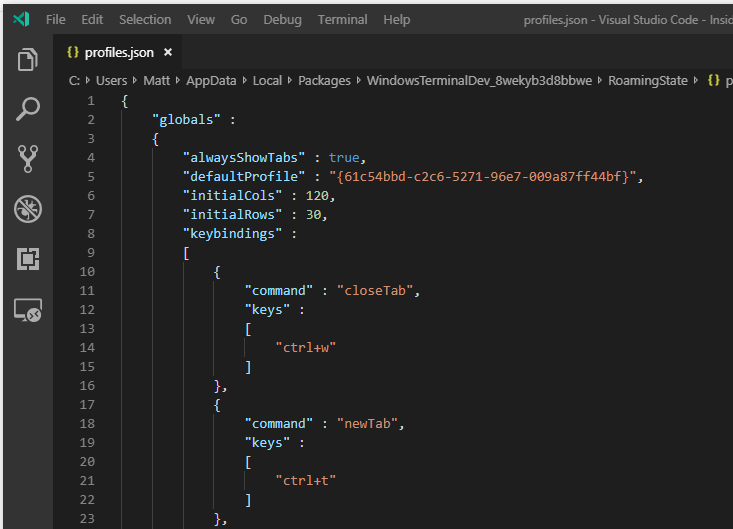Click the Users breadcrumb folder
This screenshot has width=733, height=529.
[x=111, y=80]
